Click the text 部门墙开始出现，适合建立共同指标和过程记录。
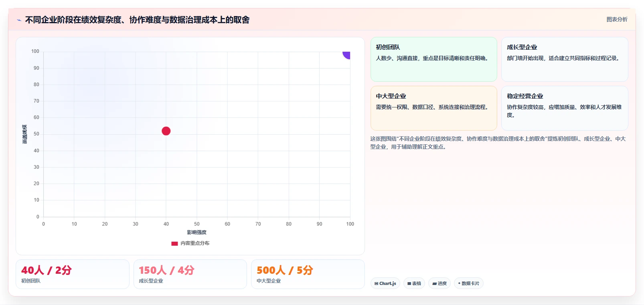 pos(564,58)
